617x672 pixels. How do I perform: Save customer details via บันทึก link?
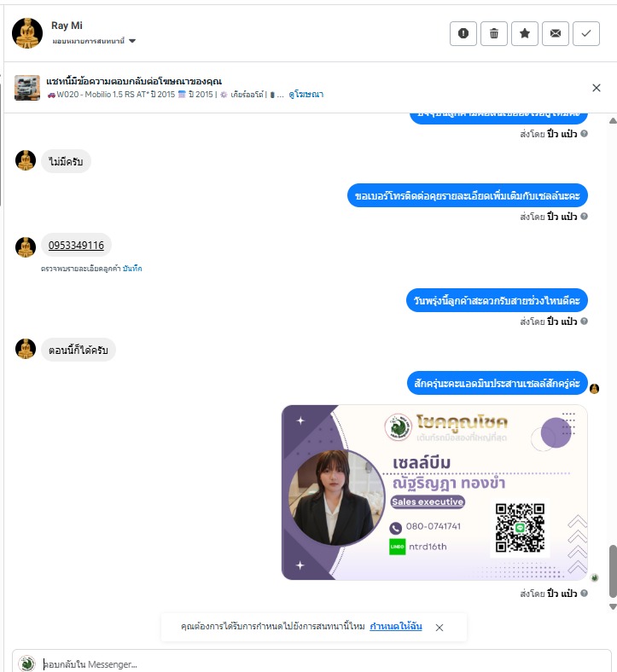tap(132, 269)
